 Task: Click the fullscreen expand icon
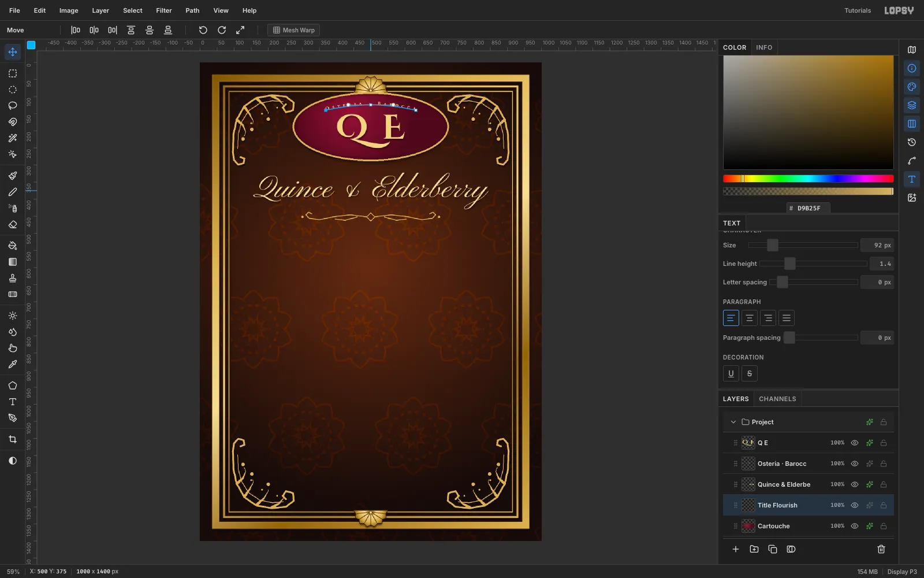click(x=240, y=30)
